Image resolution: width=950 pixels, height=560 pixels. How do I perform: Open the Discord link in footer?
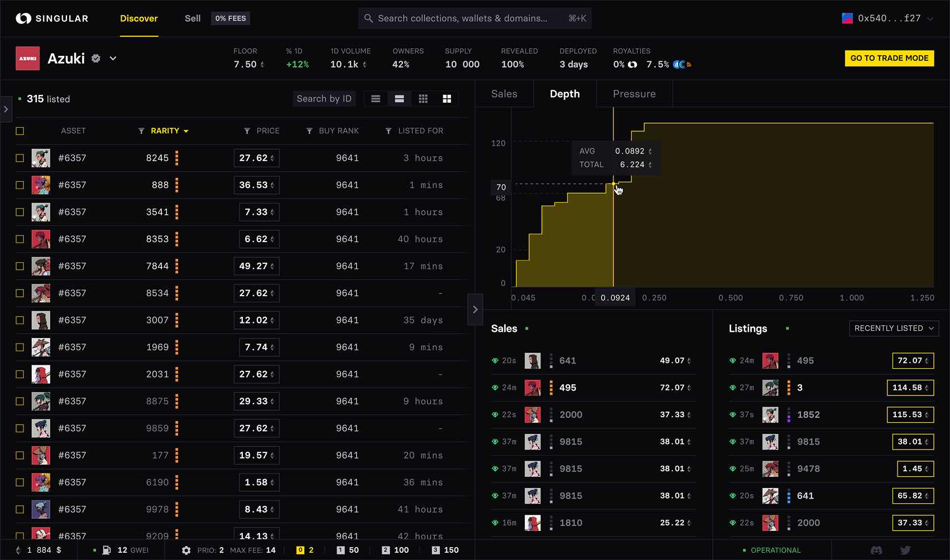876,550
